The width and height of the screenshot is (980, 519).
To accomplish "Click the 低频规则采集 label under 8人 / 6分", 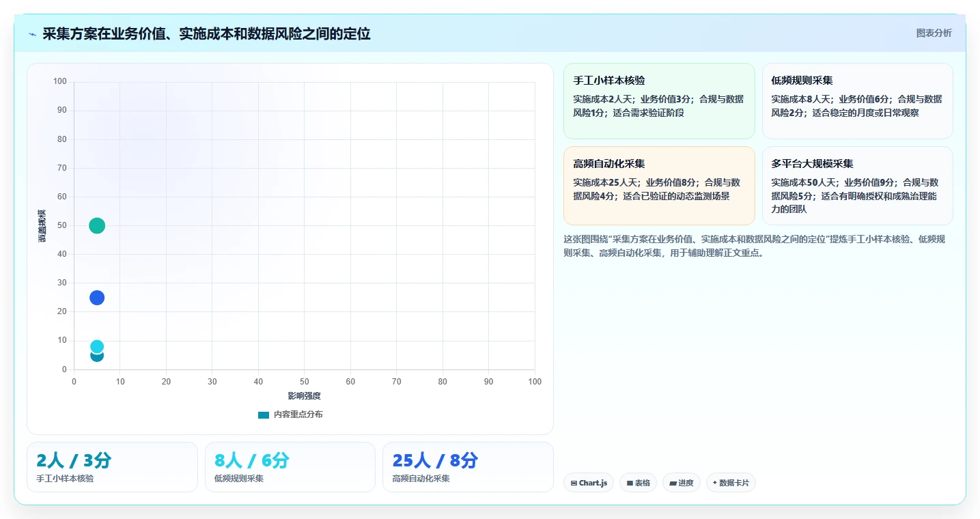I will [x=239, y=479].
